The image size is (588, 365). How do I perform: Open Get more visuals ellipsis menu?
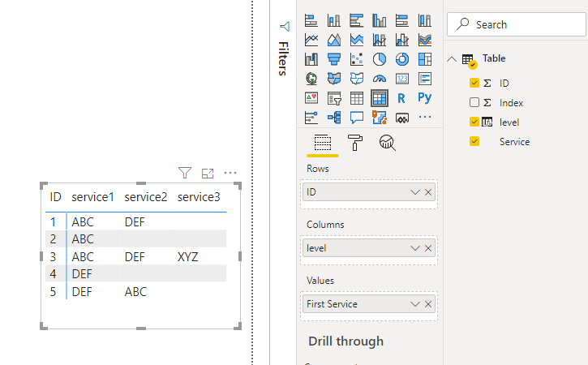424,117
